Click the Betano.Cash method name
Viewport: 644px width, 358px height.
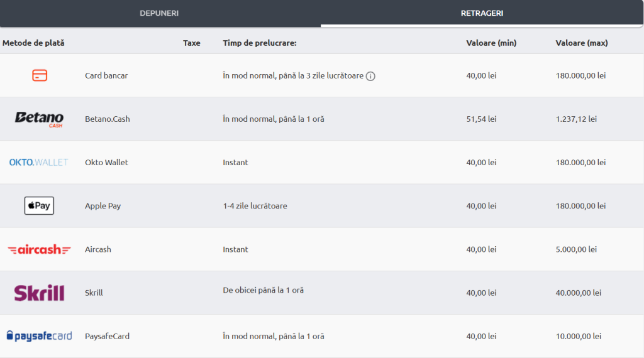[x=107, y=119]
